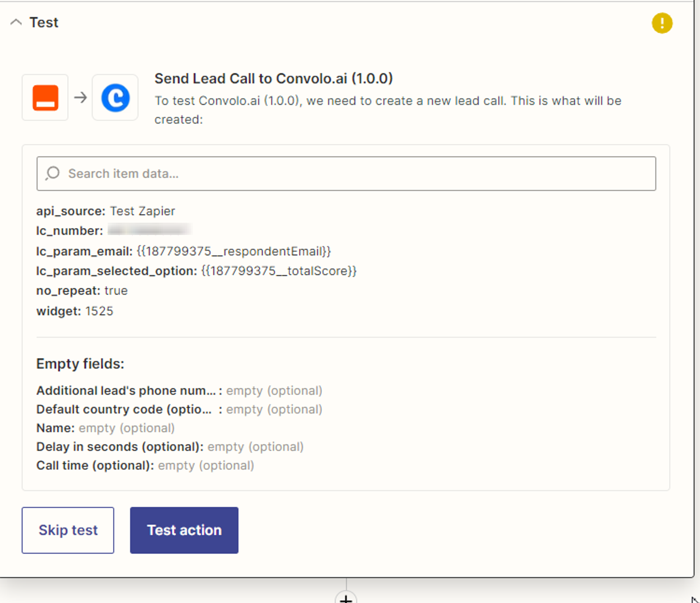Select the orange trigger app icon
The height and width of the screenshot is (603, 700).
point(45,97)
